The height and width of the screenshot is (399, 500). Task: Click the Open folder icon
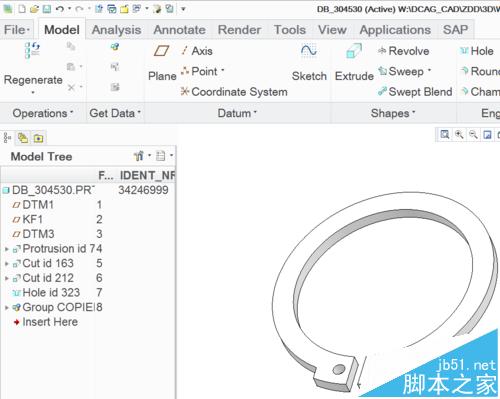(x=34, y=9)
